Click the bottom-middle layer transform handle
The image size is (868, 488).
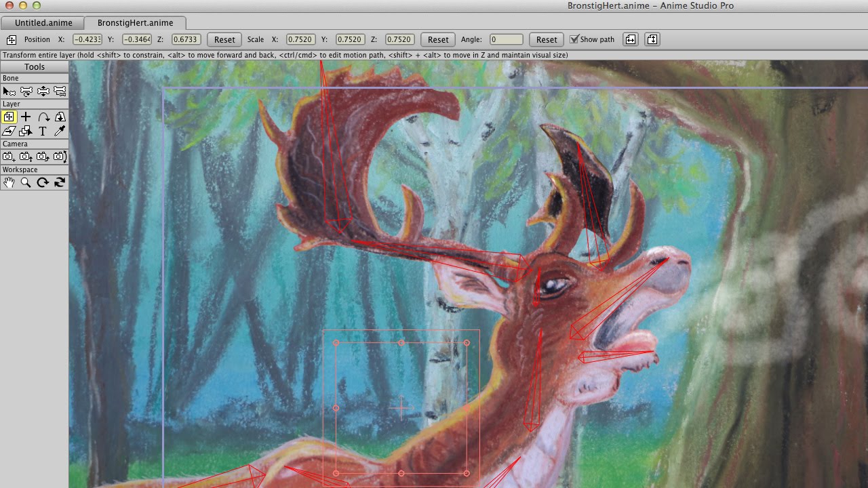coord(401,473)
